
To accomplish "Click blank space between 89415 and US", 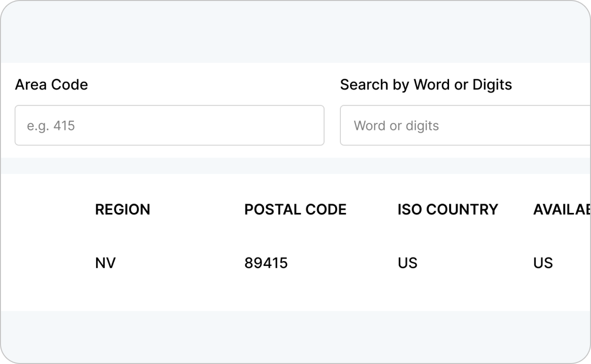I will click(x=343, y=263).
